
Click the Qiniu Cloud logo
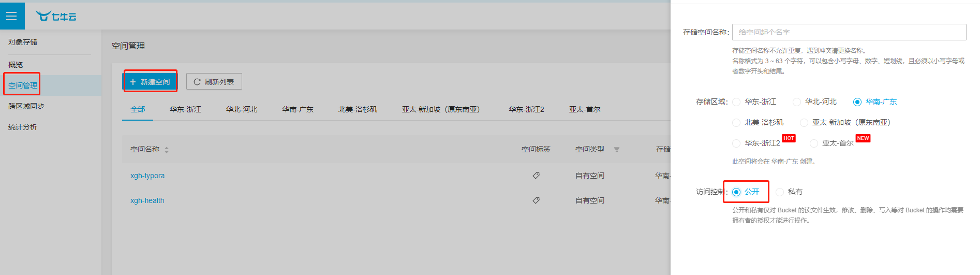click(56, 16)
